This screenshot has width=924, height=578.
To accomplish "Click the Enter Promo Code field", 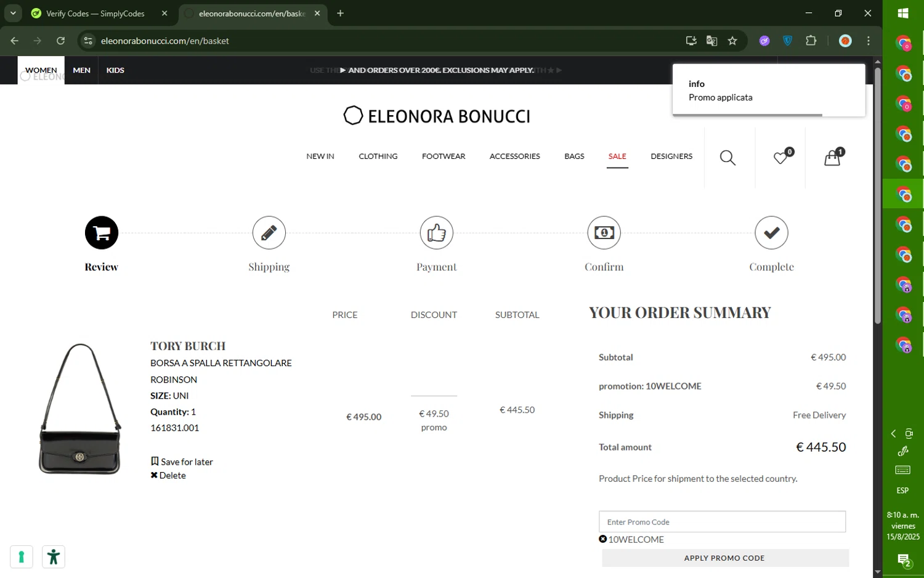I will pyautogui.click(x=722, y=522).
